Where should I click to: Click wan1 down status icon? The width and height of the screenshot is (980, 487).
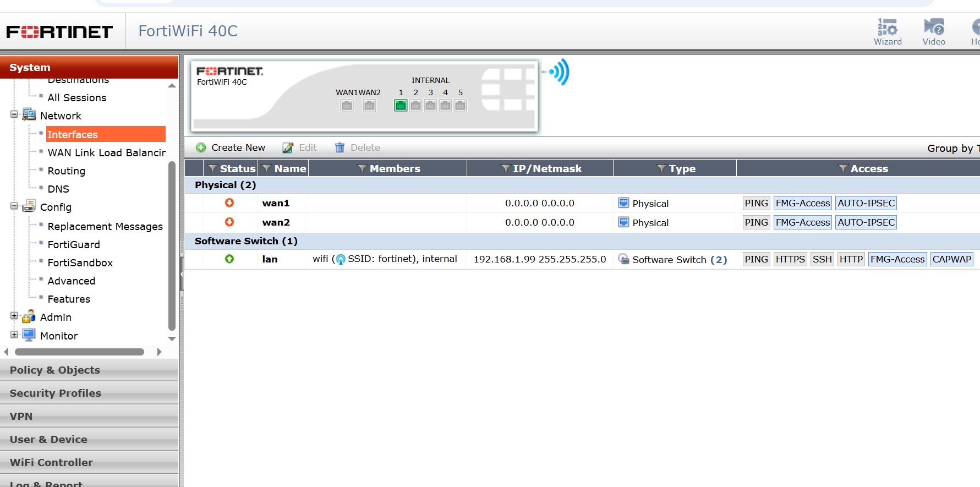coord(229,203)
